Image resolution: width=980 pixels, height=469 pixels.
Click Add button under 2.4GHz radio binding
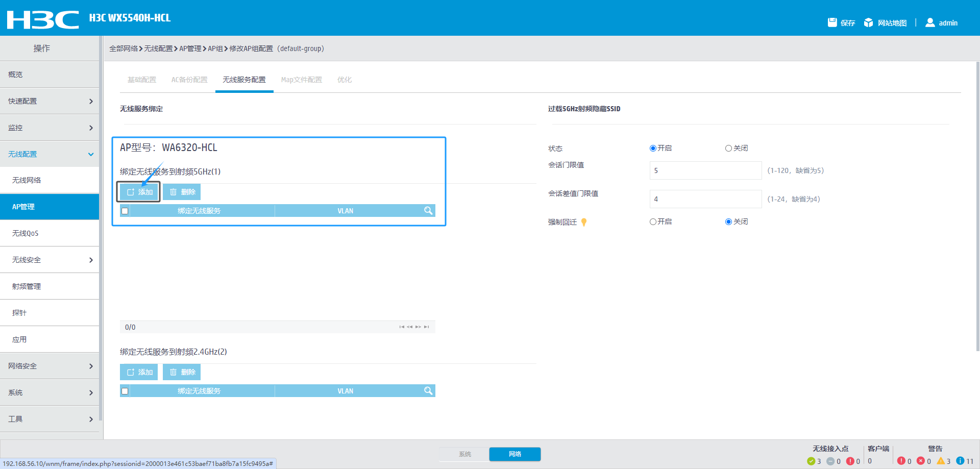(139, 372)
